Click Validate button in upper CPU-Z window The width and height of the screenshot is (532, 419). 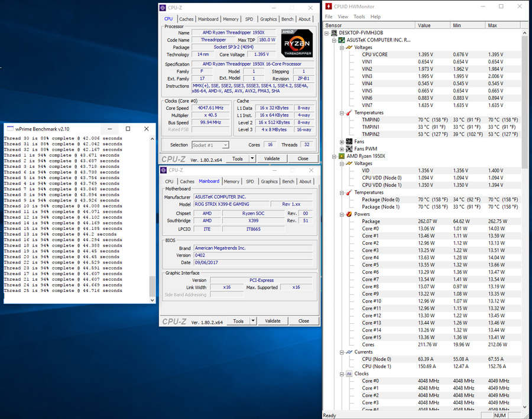pos(272,158)
